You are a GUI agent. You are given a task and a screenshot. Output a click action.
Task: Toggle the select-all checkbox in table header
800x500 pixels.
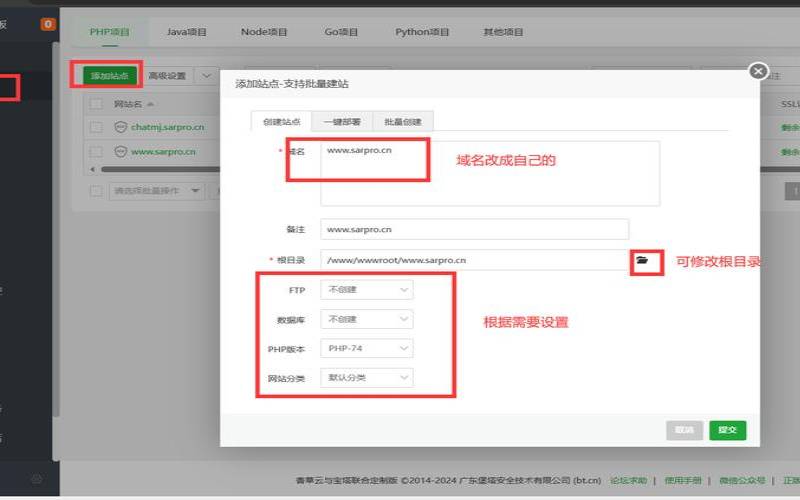96,104
